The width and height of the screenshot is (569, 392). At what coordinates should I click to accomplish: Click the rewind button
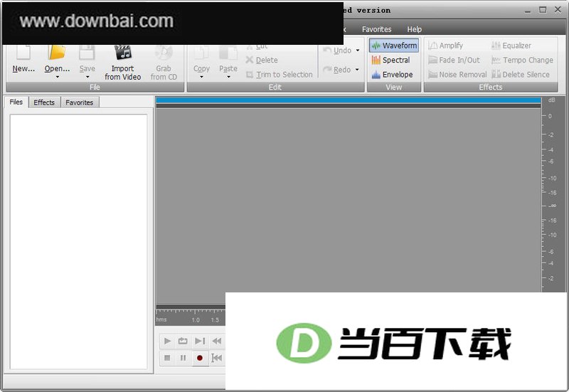pyautogui.click(x=217, y=341)
